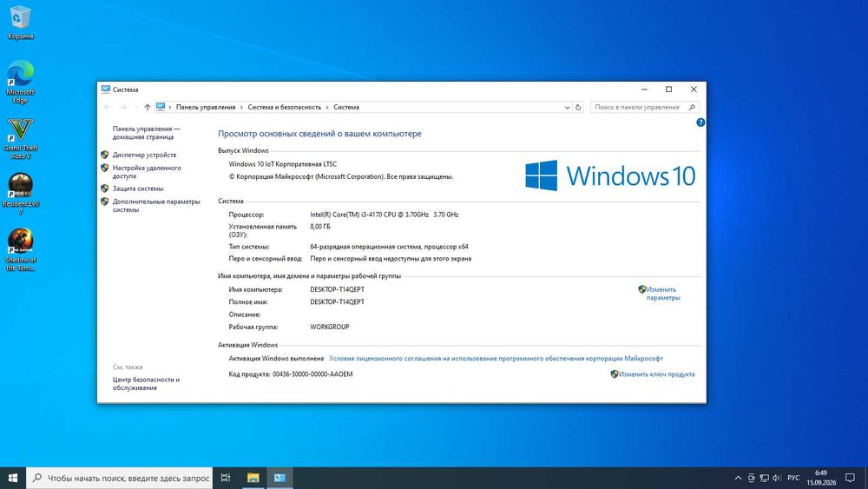Viewport: 868px width, 489px height.
Task: Select the Windows 10 IoT Корпоративная LTSC text
Action: (282, 164)
